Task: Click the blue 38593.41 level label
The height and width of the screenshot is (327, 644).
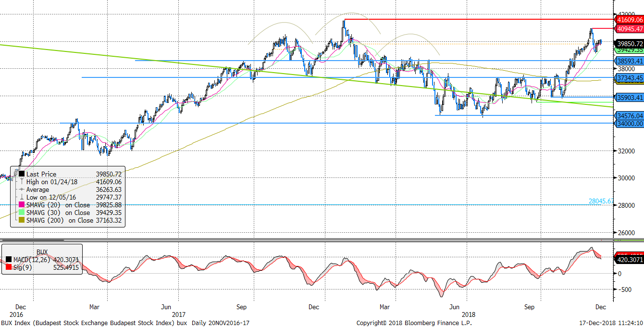Action: click(x=629, y=61)
